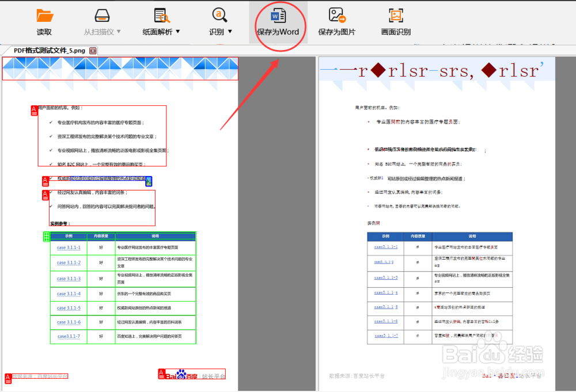
Task: Click the blue image region marker icon
Action: coord(149,181)
